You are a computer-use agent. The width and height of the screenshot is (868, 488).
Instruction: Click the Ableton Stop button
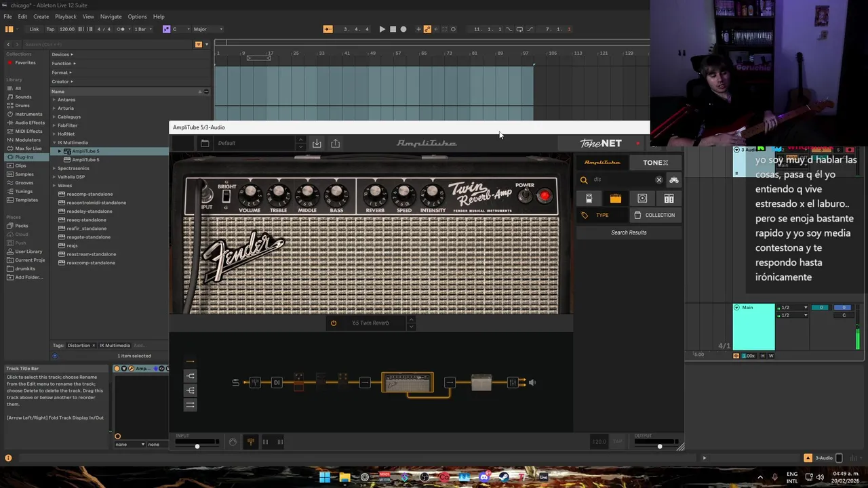click(393, 29)
